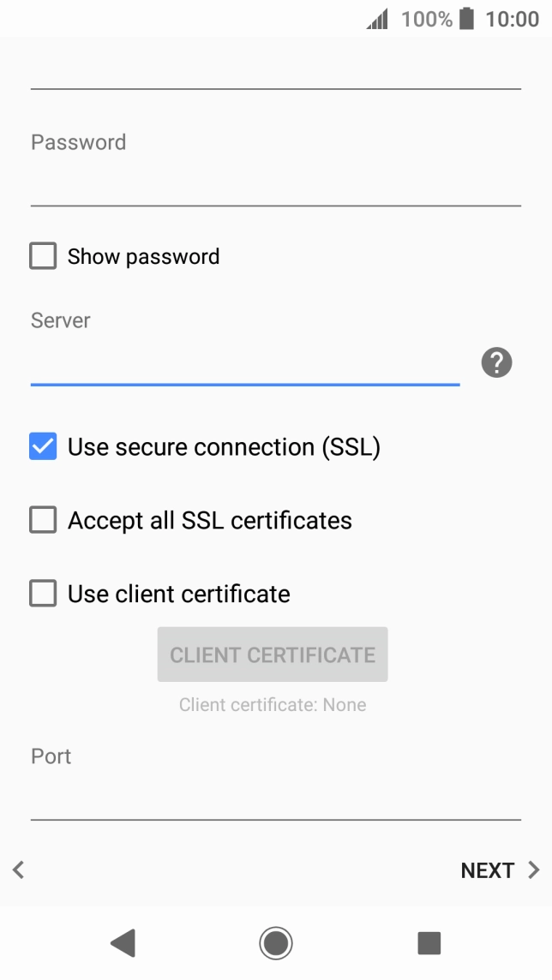This screenshot has width=552, height=980.
Task: Disable Use secure connection (SSL)
Action: 42,446
